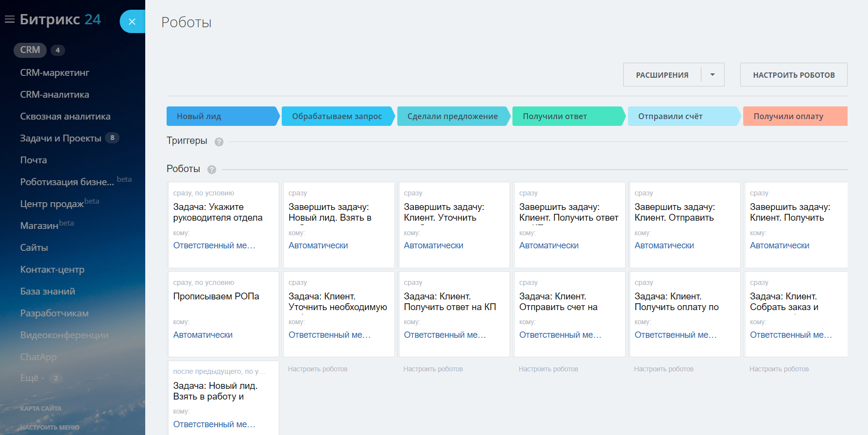Click Настроить роботов link under Обрабатываем запрос column
The image size is (868, 435).
318,369
